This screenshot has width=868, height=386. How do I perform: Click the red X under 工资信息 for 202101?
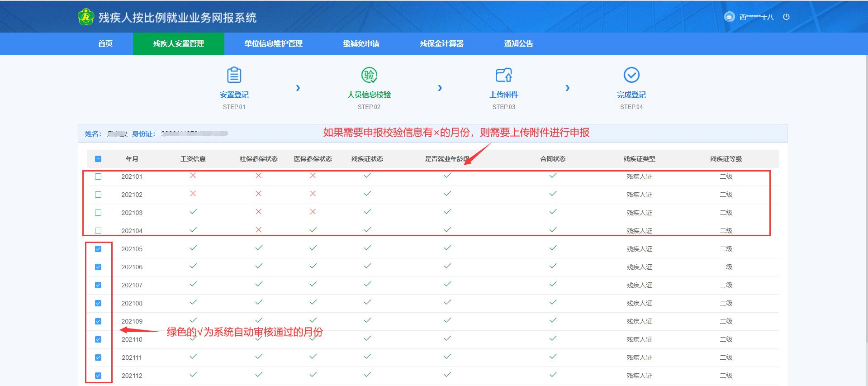193,176
